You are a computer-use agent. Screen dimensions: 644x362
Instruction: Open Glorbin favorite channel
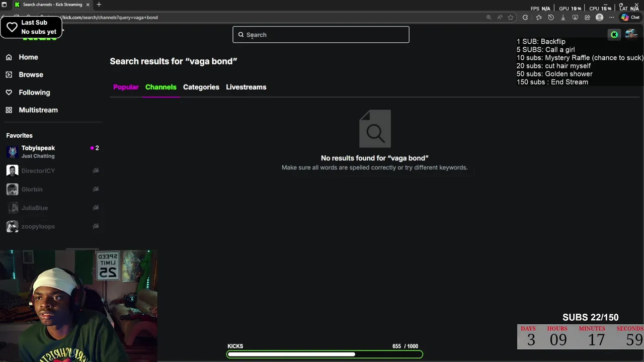[52, 190]
